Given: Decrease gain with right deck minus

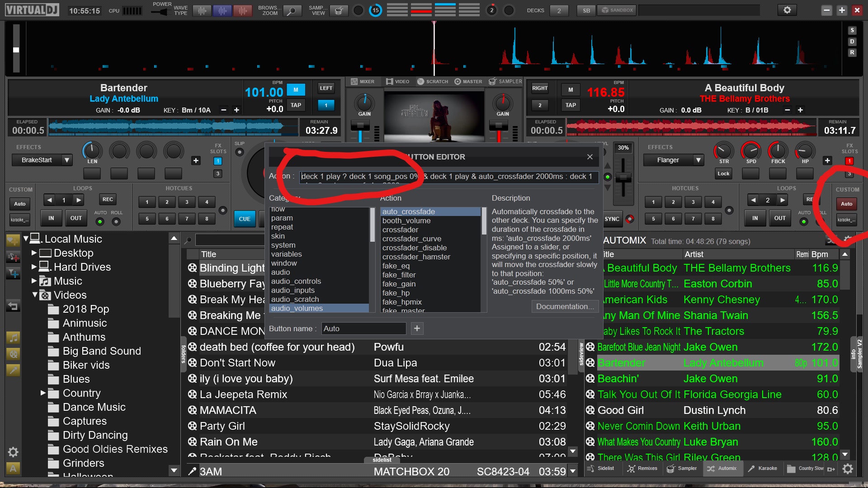Looking at the screenshot, I should click(788, 110).
